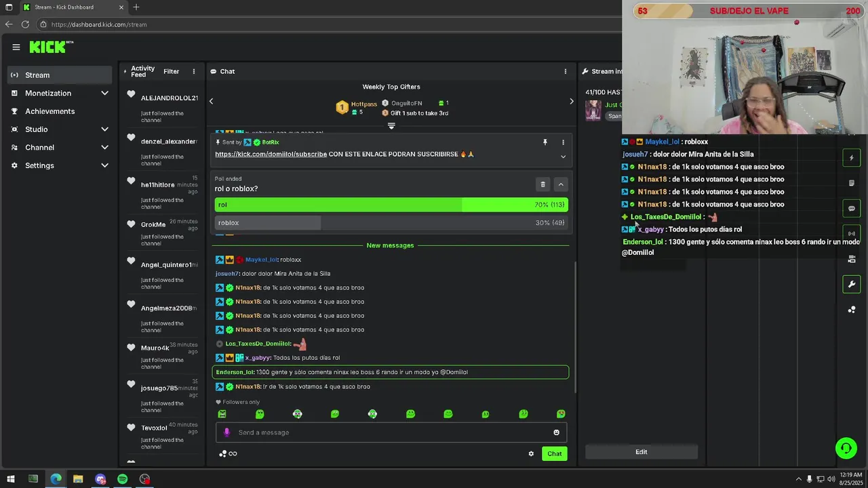
Task: Delete the ended poll with trash icon
Action: click(542, 184)
